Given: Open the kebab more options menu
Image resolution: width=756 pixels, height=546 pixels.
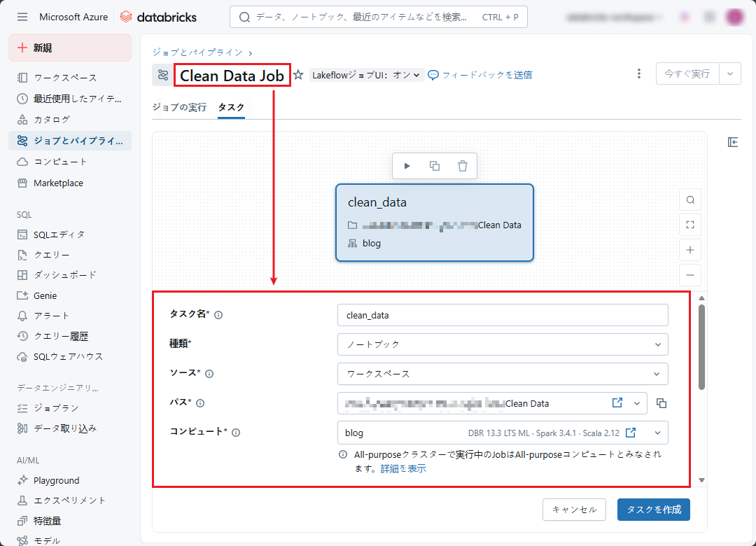Looking at the screenshot, I should pos(638,73).
